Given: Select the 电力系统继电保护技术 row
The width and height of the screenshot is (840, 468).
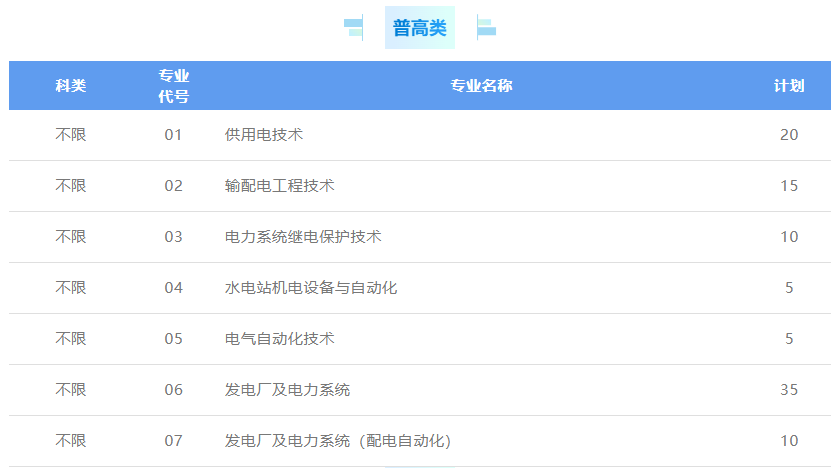Looking at the screenshot, I should pos(303,237).
